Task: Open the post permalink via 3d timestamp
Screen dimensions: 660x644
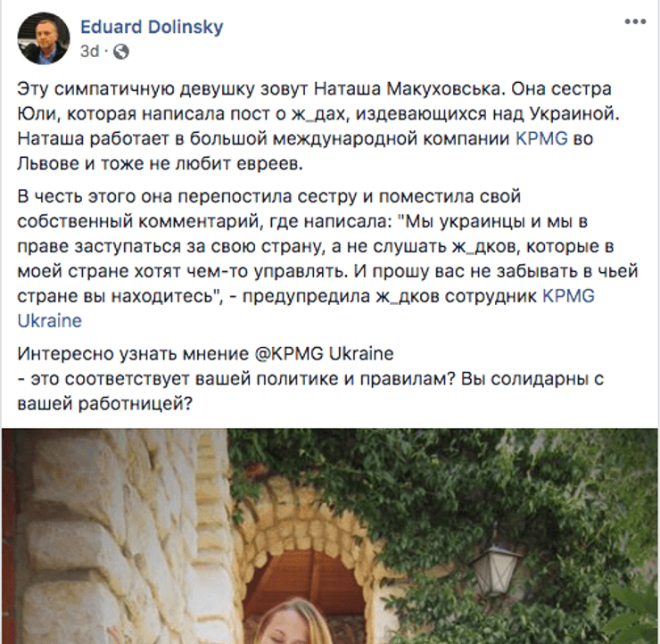Action: tap(89, 52)
